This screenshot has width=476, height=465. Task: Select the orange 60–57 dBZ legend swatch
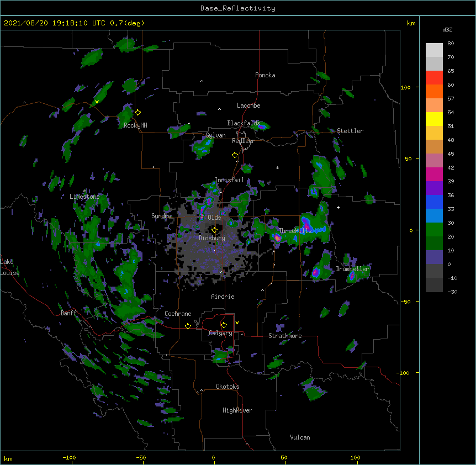point(434,91)
